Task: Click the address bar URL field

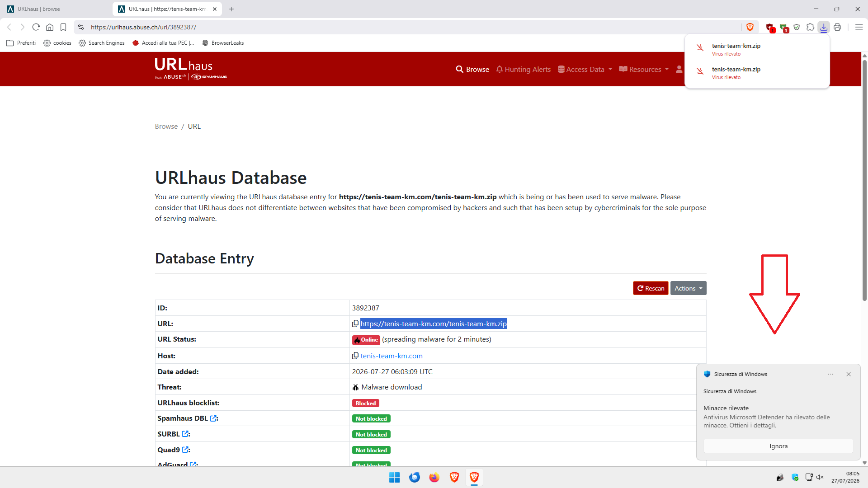Action: [407, 27]
